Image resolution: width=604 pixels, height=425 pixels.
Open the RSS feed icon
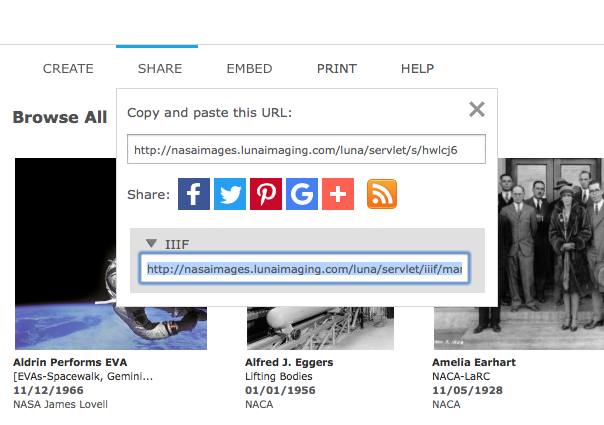[x=382, y=194]
